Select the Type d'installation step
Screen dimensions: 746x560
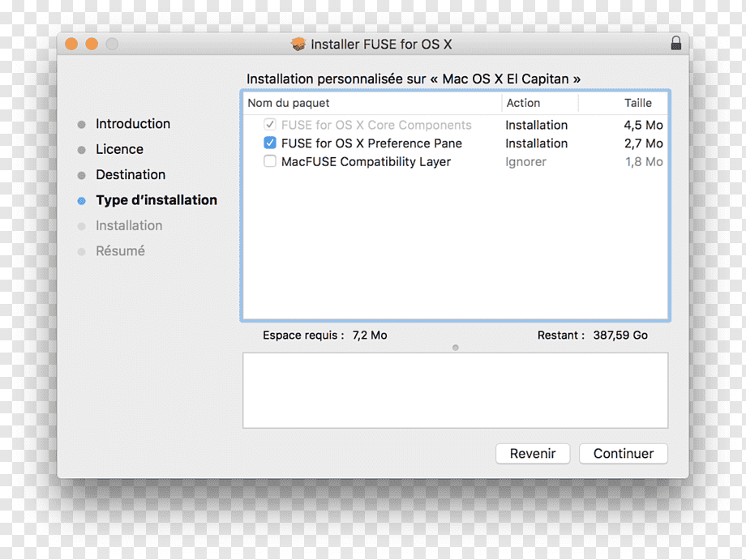[156, 200]
